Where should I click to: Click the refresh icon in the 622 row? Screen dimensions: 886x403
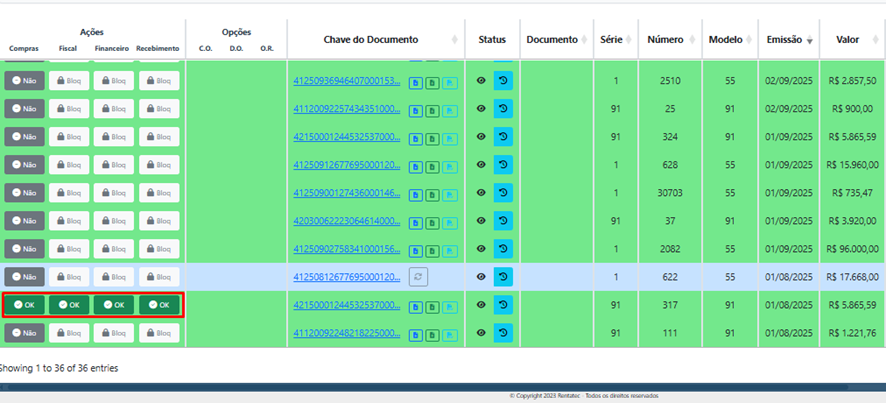click(x=418, y=277)
